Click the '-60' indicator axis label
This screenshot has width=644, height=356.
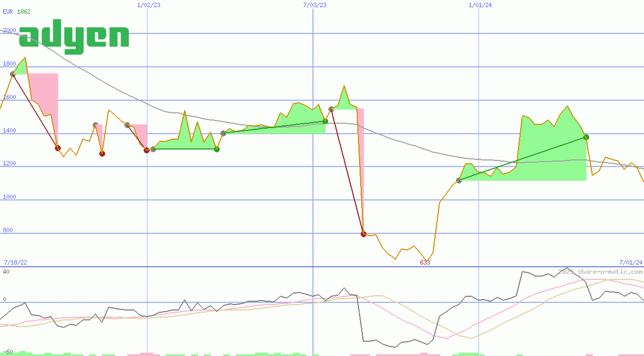tap(8, 352)
